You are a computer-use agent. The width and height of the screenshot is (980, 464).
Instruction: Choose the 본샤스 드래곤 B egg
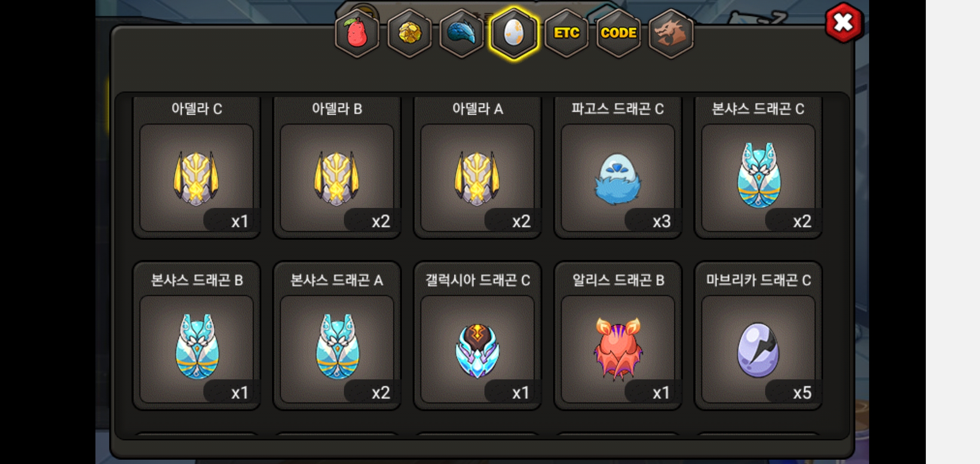(x=196, y=336)
